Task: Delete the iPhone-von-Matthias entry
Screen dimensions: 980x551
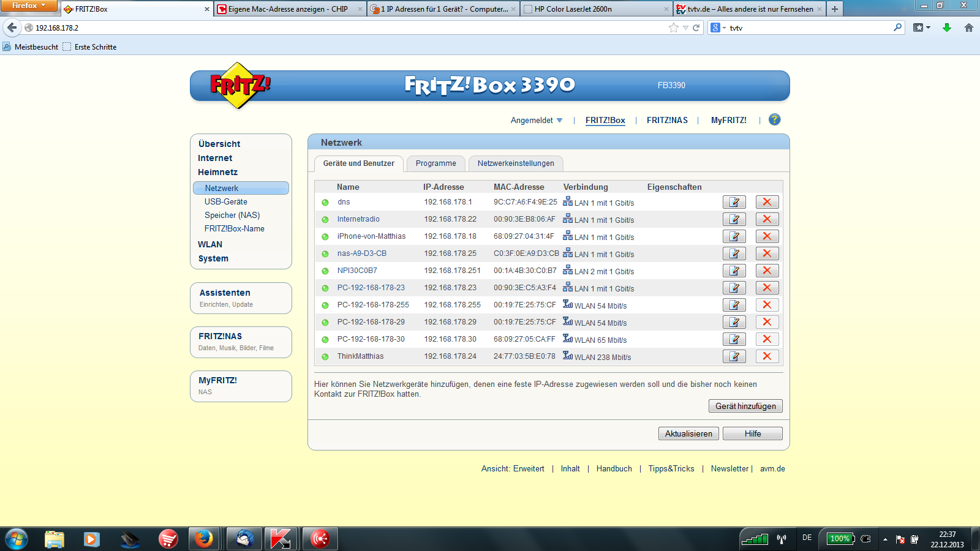Action: (x=767, y=236)
